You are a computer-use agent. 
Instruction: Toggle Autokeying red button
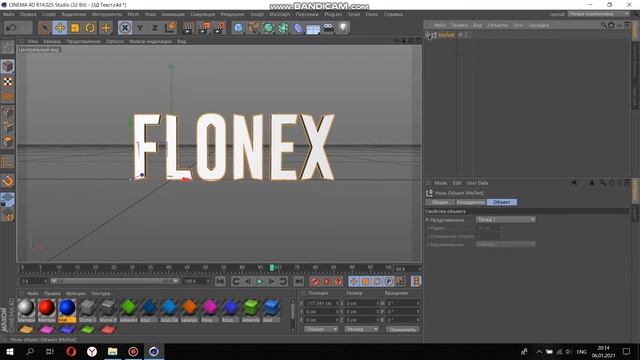[x=327, y=281]
